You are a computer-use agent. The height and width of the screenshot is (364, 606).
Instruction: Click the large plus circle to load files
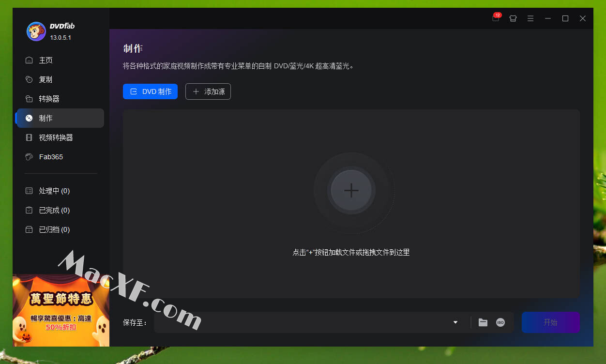pyautogui.click(x=351, y=190)
